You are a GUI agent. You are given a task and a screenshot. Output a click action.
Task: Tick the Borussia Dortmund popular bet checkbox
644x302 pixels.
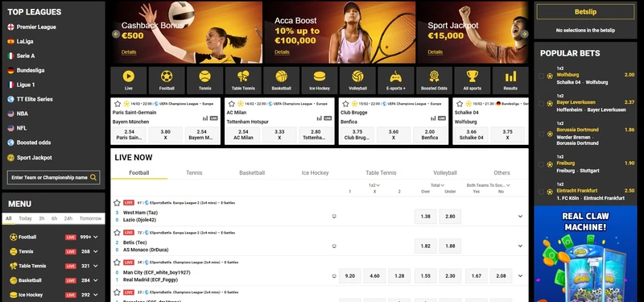coord(541,134)
